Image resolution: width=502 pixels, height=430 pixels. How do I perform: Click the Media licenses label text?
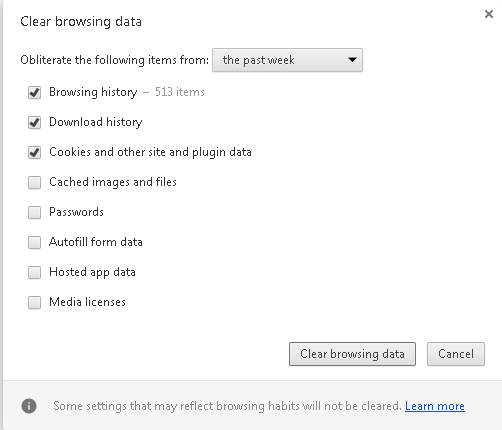click(x=87, y=302)
